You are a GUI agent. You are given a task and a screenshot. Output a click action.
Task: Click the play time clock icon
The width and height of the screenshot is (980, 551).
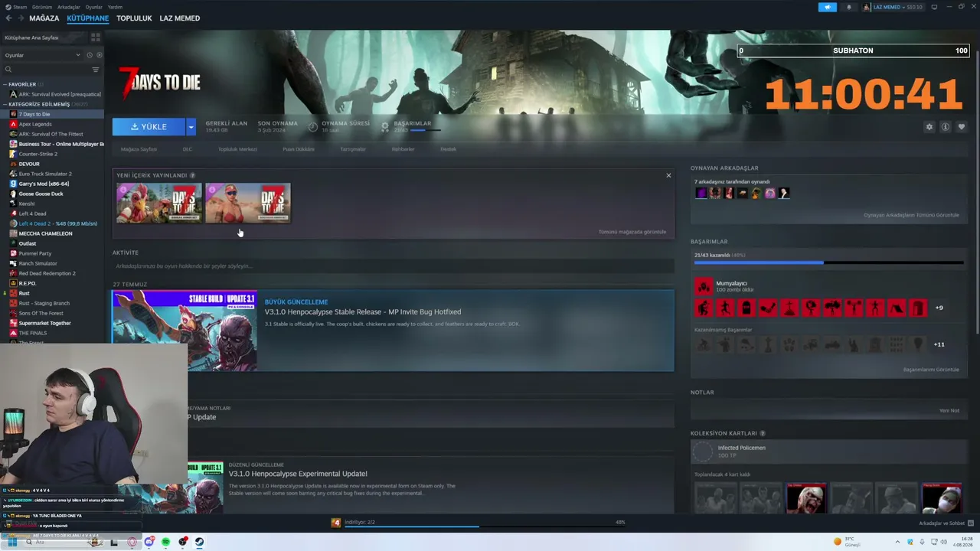click(x=313, y=127)
